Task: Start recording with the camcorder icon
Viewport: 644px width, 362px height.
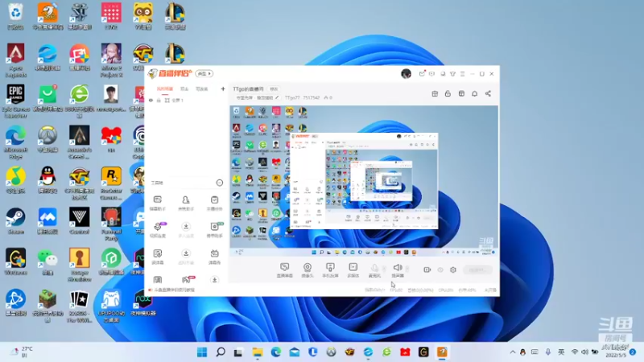Action: pos(427,269)
